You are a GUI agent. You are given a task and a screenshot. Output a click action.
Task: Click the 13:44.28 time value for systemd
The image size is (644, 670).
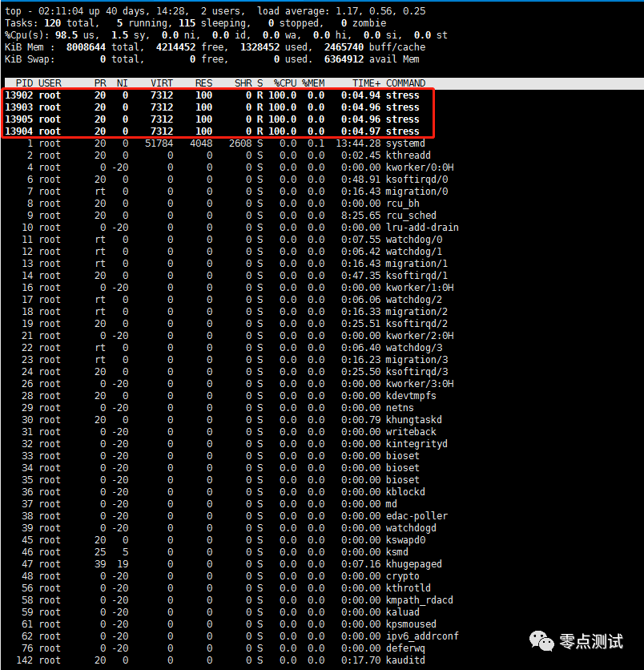(x=358, y=143)
